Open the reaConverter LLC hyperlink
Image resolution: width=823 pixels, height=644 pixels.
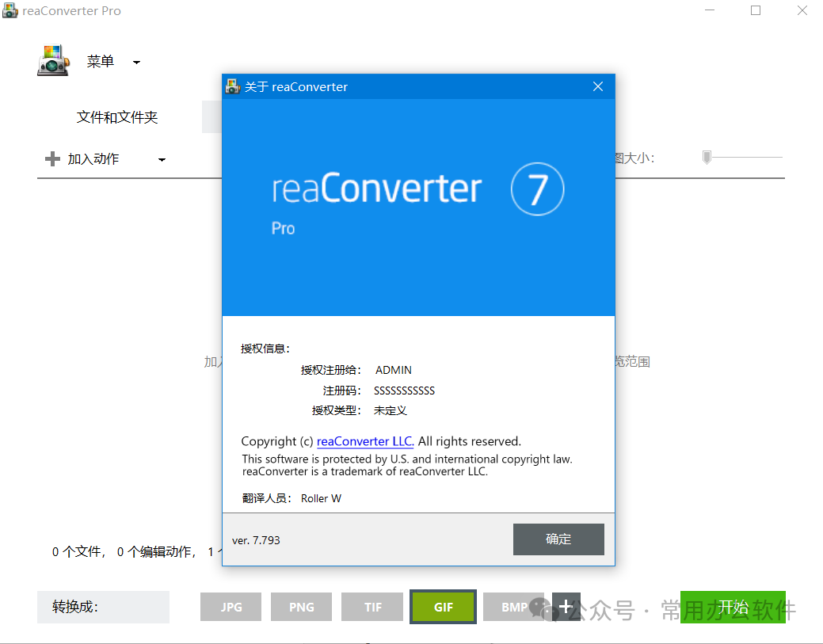(365, 441)
